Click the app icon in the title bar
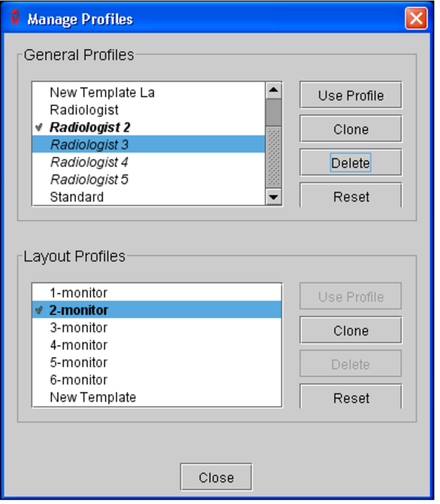The height and width of the screenshot is (504, 440). tap(15, 19)
